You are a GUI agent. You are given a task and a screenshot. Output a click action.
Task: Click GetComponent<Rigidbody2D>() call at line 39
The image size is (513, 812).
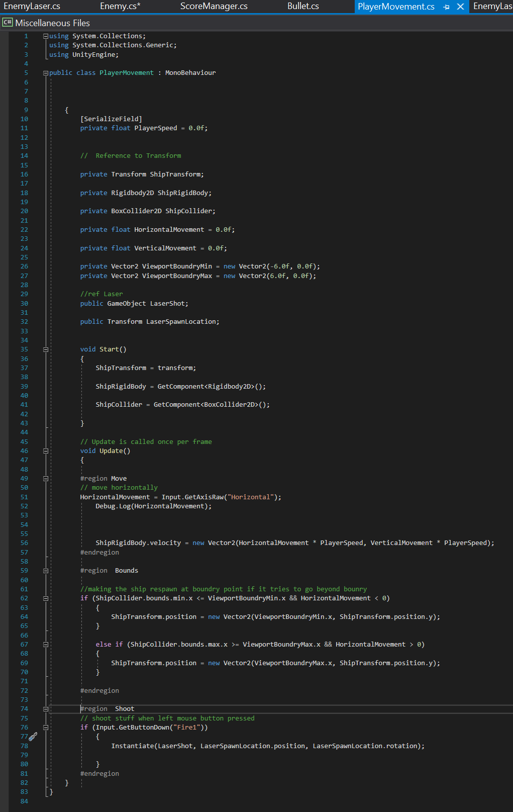click(210, 387)
